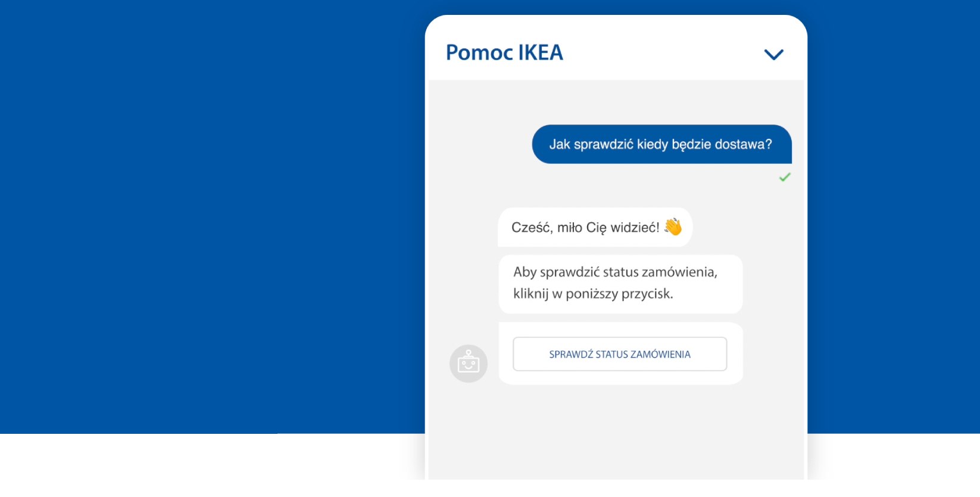Click gray space left of greeting bubble
This screenshot has width=980, height=497.
pyautogui.click(x=463, y=227)
